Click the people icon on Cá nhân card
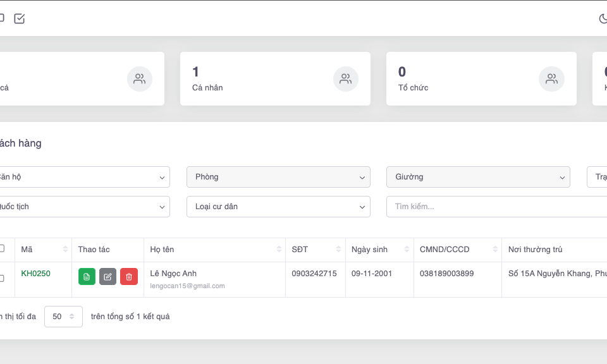Screen dimensions: 607x364 click(345, 79)
